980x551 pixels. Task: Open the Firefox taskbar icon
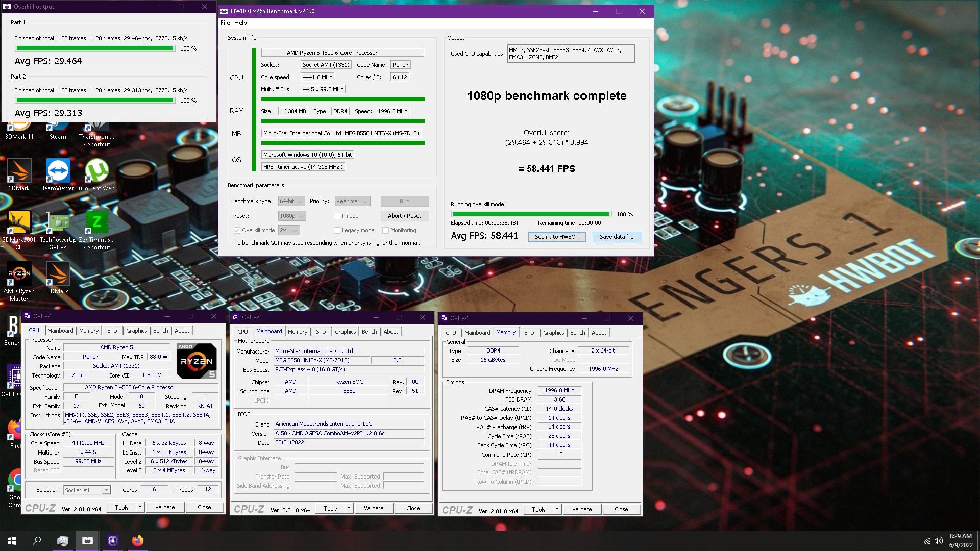(x=137, y=540)
